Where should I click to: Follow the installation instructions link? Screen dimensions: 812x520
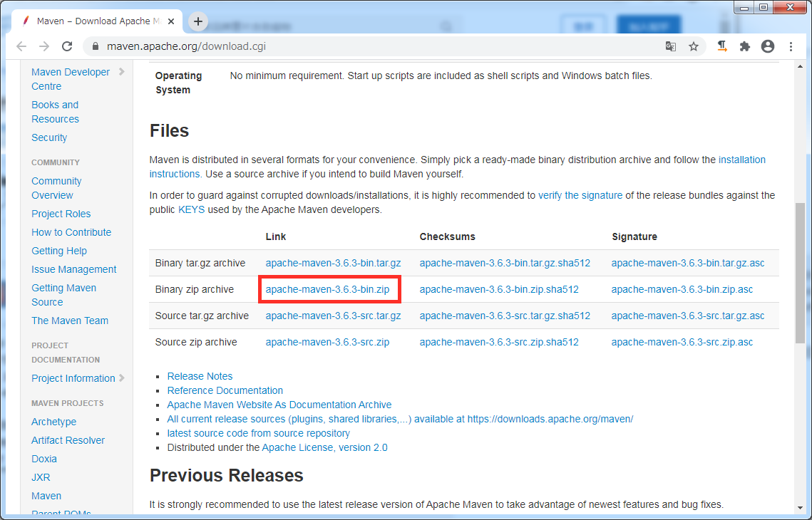[742, 160]
